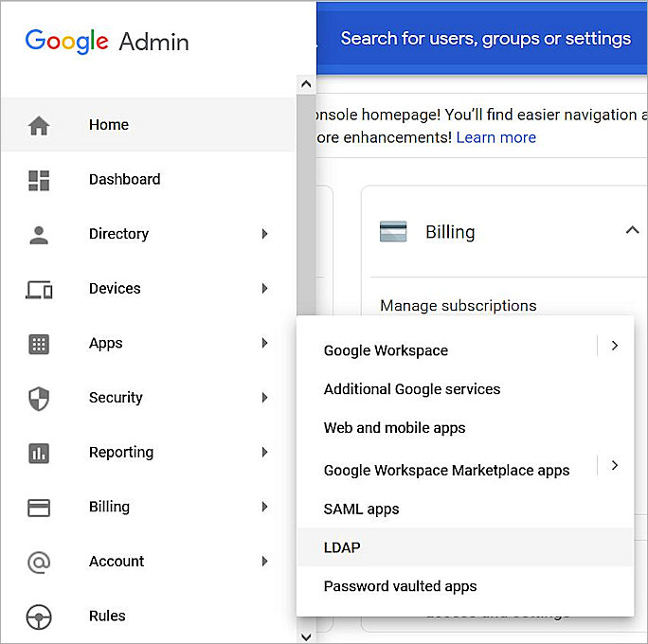Select the Account at-sign icon
This screenshot has width=648, height=644.
(39, 562)
